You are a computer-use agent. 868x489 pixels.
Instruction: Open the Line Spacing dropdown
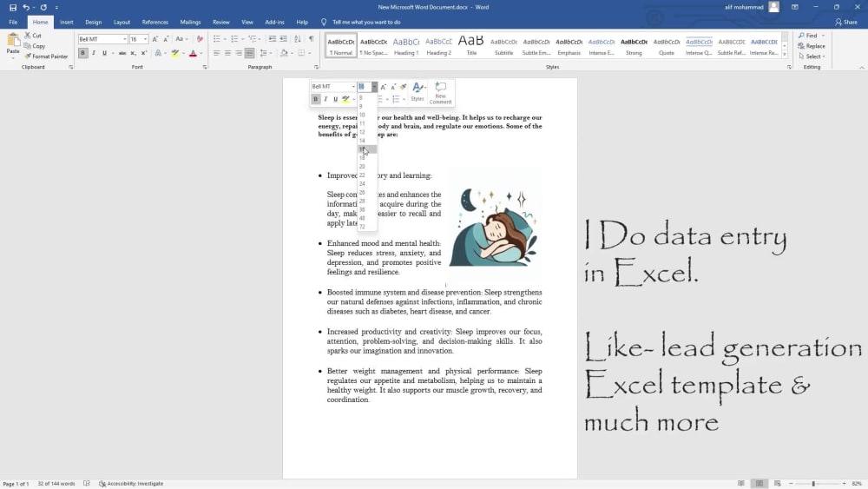tap(265, 53)
